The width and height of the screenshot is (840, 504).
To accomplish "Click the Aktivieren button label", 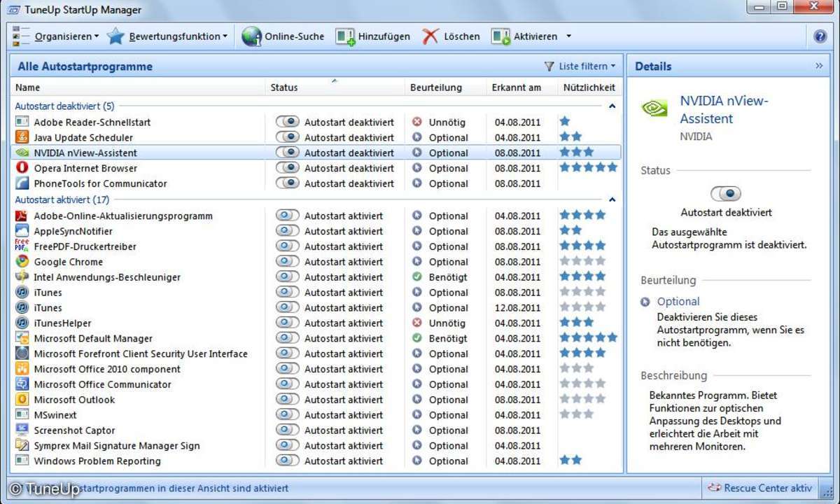I will pos(535,36).
